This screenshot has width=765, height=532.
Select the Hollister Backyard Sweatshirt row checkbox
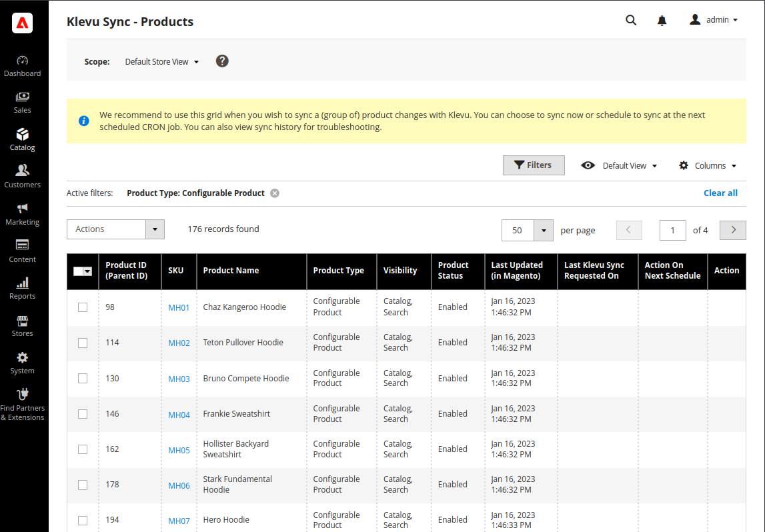(x=83, y=449)
